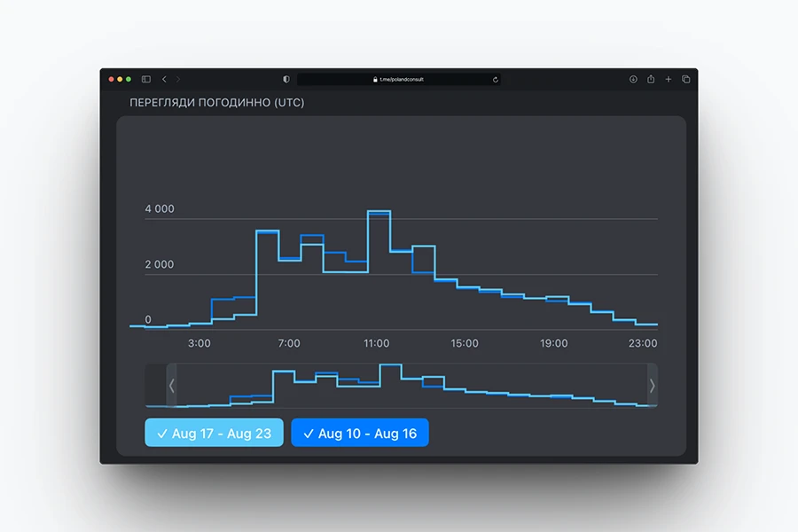Click the forward navigation arrow
This screenshot has height=532, width=798.
(x=177, y=79)
